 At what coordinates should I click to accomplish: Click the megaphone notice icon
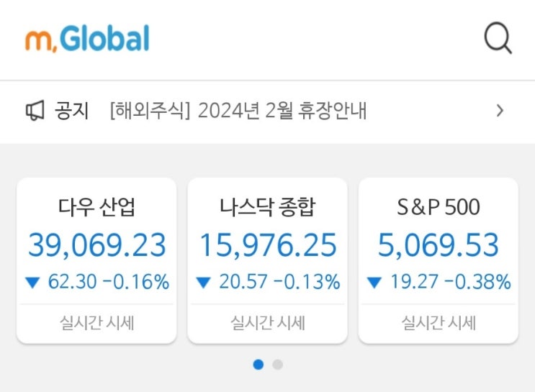click(35, 111)
